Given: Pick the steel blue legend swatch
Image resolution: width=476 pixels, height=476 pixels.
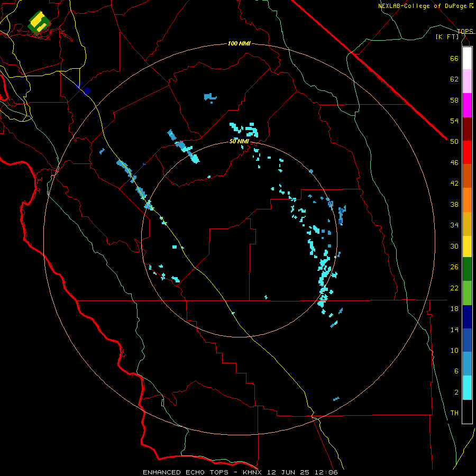Looking at the screenshot, I should [467, 364].
